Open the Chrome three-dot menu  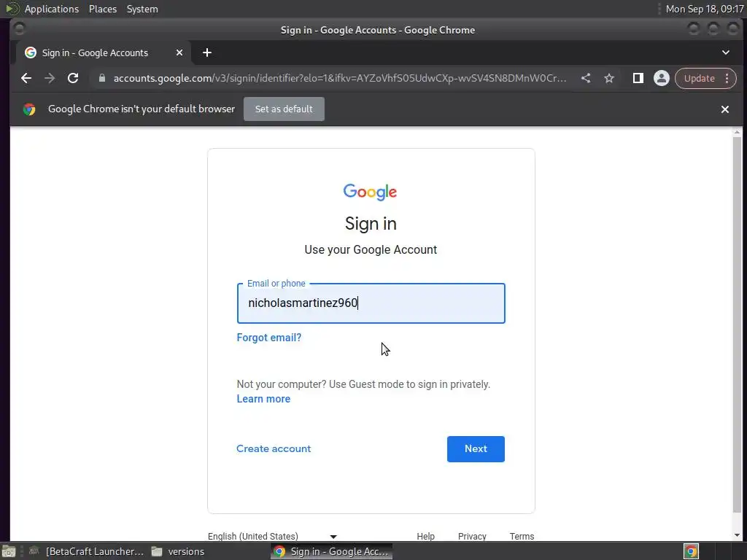(x=727, y=78)
